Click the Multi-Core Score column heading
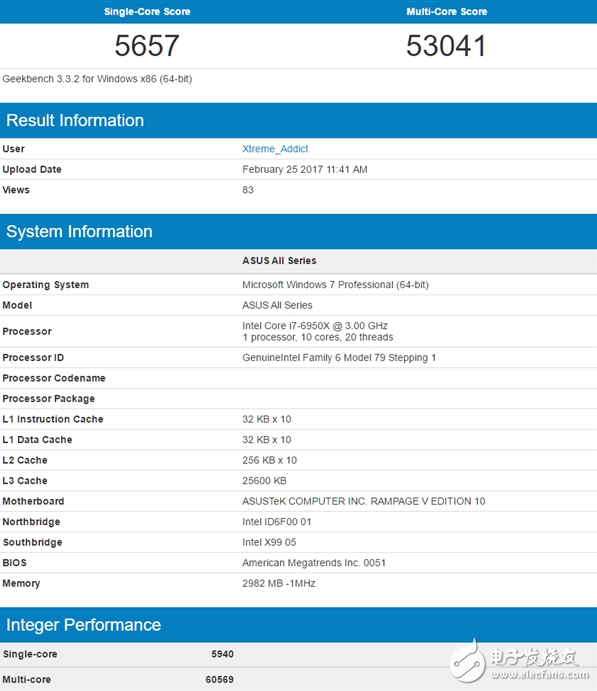This screenshot has width=597, height=691. [x=446, y=11]
